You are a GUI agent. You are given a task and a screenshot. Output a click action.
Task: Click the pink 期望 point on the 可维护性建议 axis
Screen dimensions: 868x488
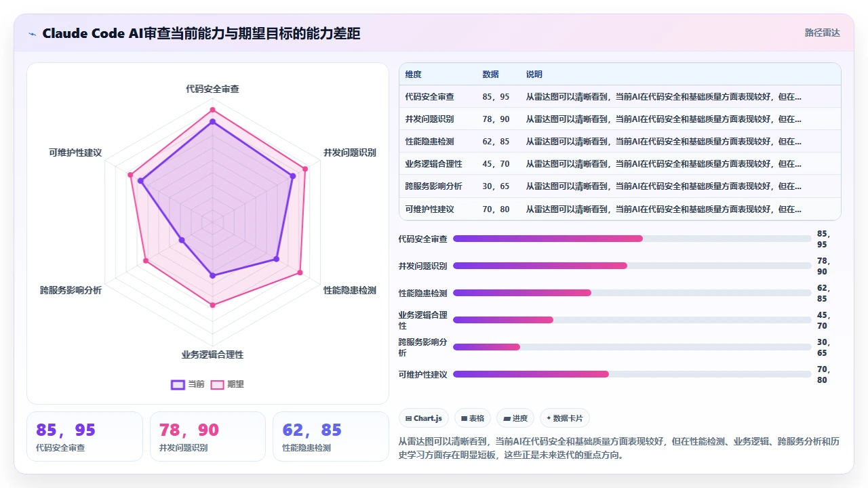[x=130, y=175]
